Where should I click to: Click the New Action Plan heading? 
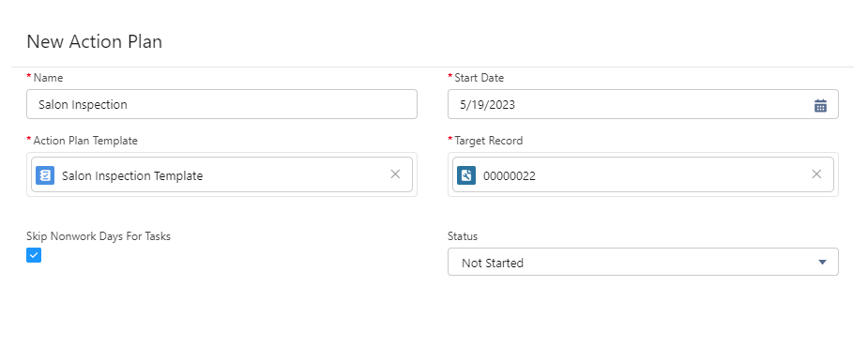coord(94,42)
